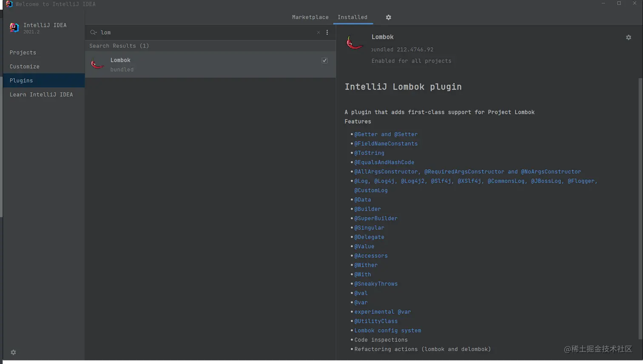Viewport: 643px width, 364px height.
Task: Click the IntelliJ icon in the title bar
Action: [x=9, y=4]
